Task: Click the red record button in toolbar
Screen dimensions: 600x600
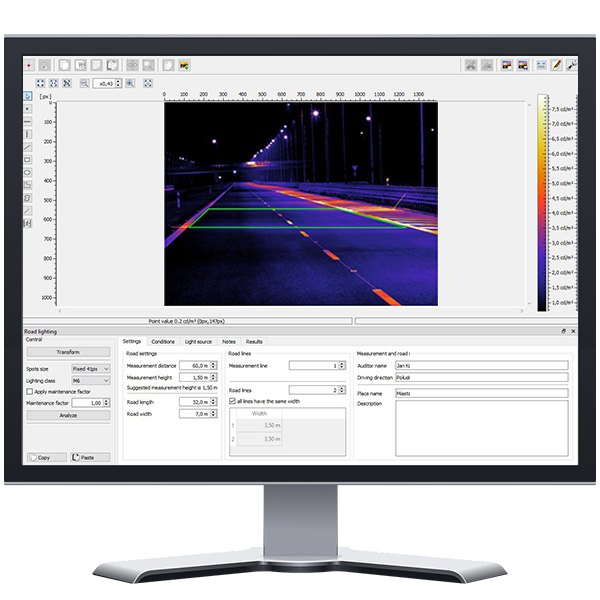Action: [29, 65]
